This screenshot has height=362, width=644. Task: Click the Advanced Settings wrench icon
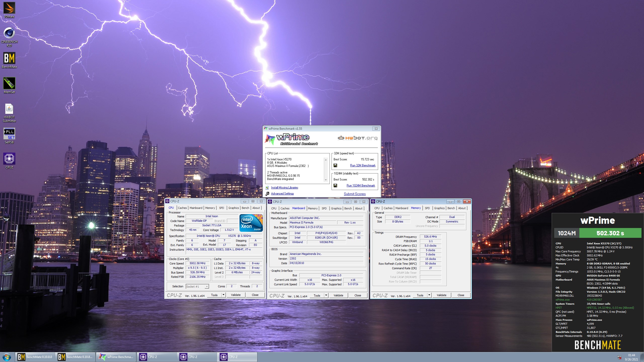coord(267,194)
